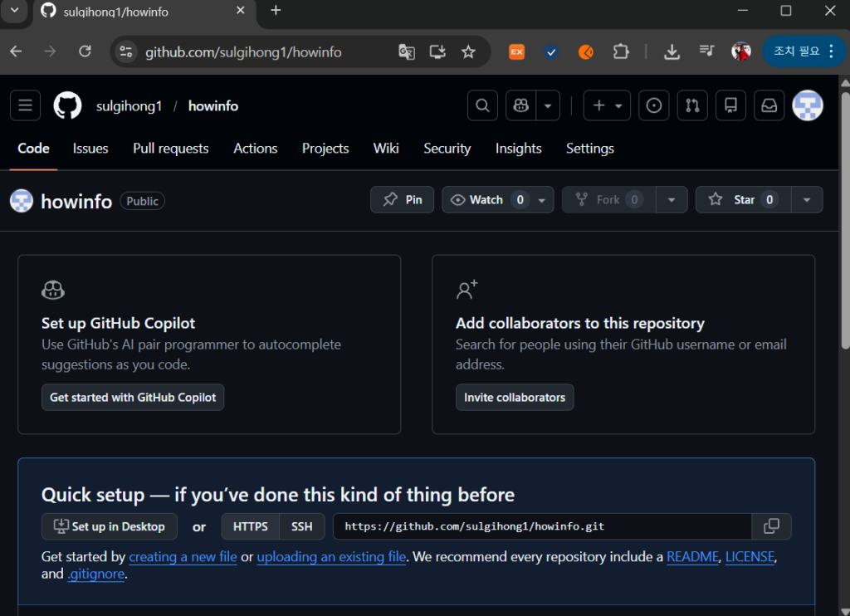Open the GitHub search icon
850x616 pixels.
[x=482, y=105]
